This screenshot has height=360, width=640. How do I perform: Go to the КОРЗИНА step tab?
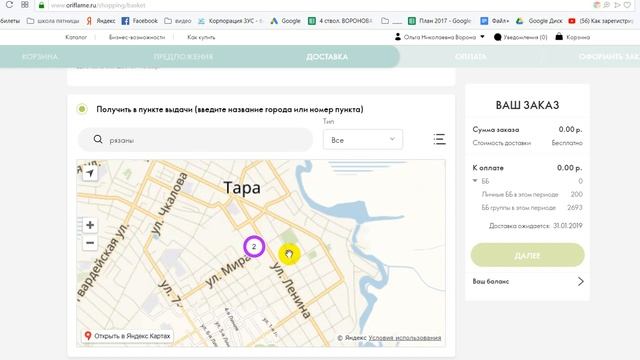(x=40, y=56)
